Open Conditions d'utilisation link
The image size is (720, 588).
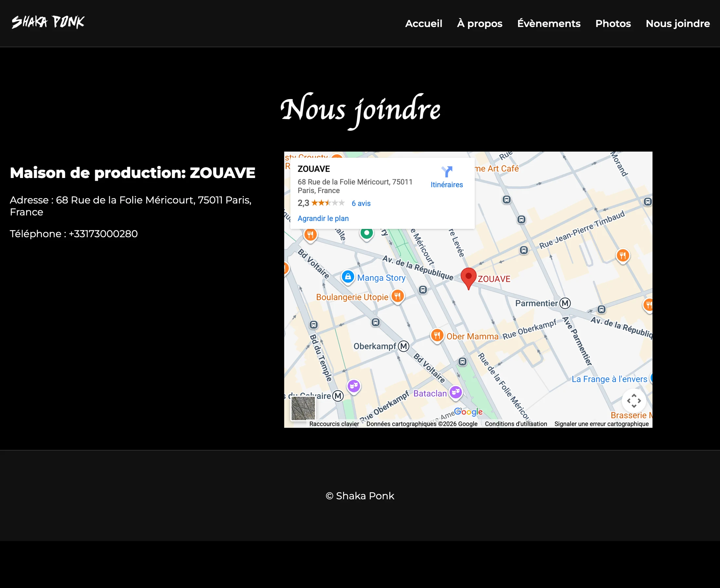tap(516, 424)
